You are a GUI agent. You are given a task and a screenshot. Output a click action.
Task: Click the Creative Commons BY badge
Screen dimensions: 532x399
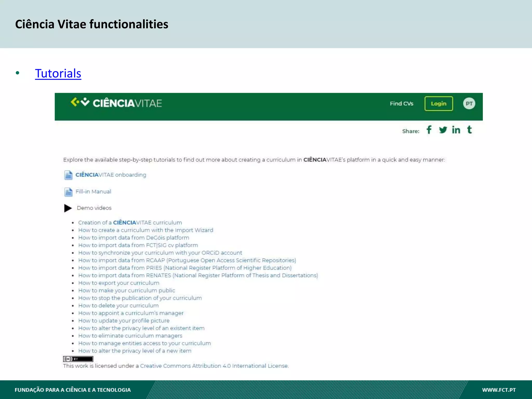(78, 359)
